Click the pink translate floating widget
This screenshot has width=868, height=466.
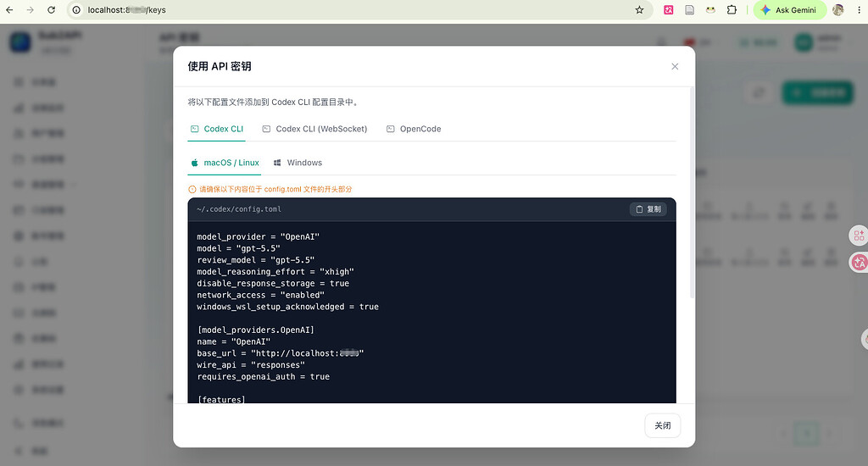[x=859, y=262]
